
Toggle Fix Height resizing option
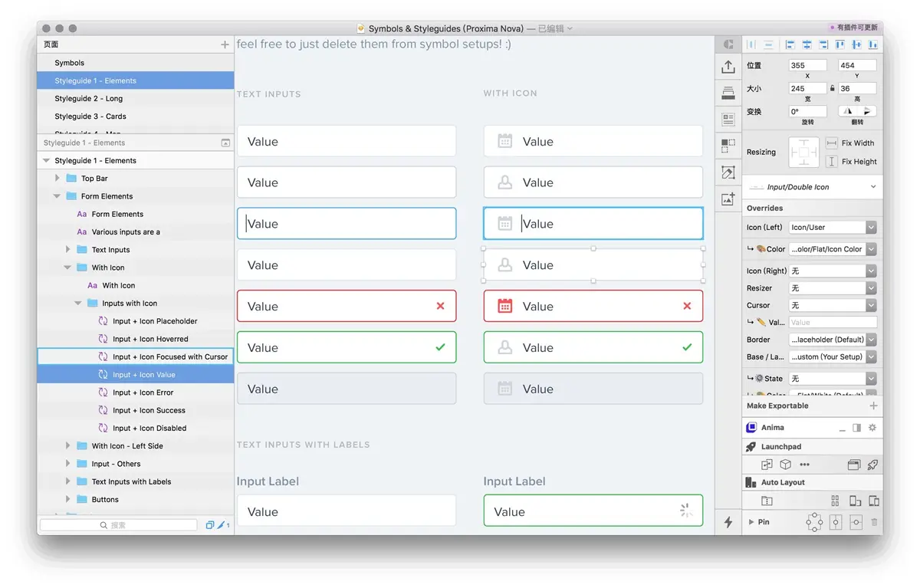832,161
